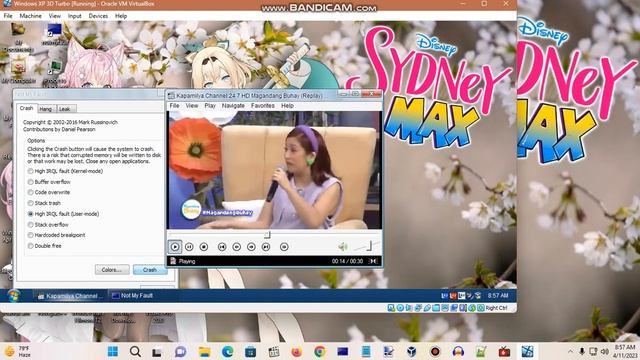The image size is (640, 360).
Task: Select the Code overwrite option
Action: point(49,192)
